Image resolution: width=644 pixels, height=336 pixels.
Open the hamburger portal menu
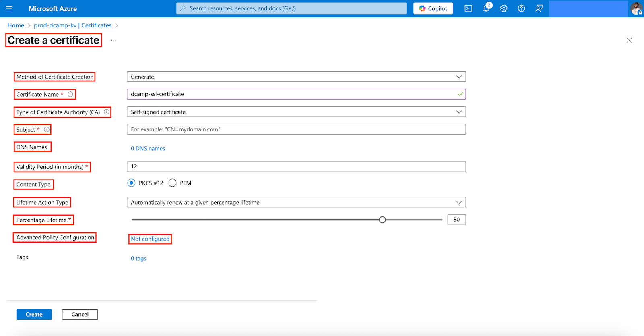point(9,8)
